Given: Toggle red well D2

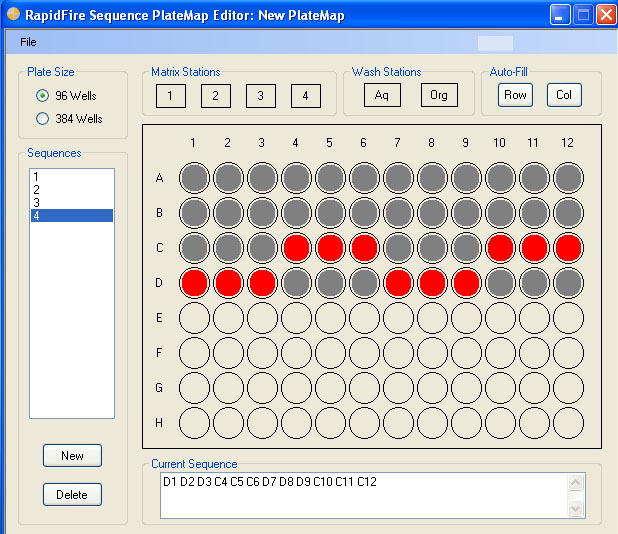Looking at the screenshot, I should [228, 283].
